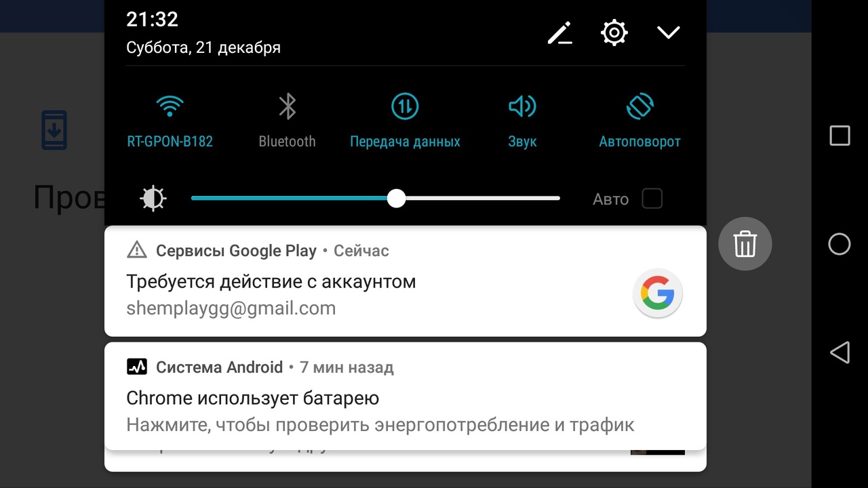Click the brightness slider handle
This screenshot has width=868, height=488.
396,199
